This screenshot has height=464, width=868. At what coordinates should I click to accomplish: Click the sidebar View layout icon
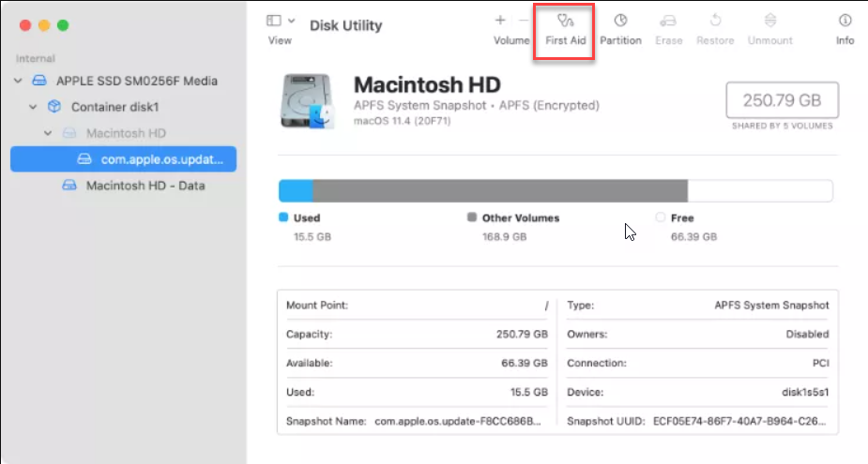(x=273, y=21)
